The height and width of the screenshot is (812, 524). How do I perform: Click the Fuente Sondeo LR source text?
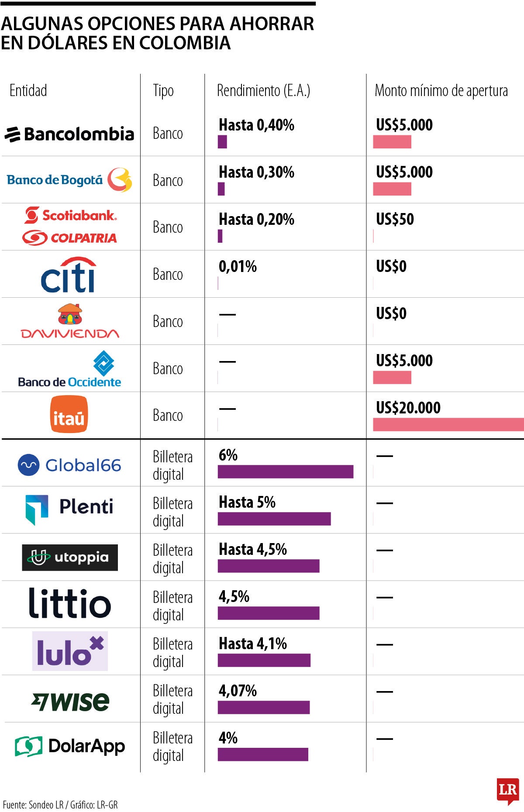(x=60, y=805)
